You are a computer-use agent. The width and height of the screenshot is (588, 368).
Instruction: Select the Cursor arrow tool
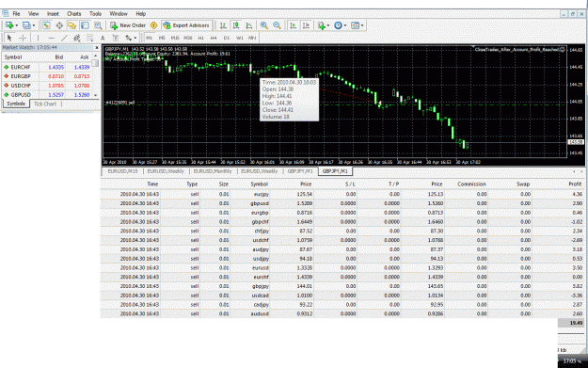tap(9, 38)
